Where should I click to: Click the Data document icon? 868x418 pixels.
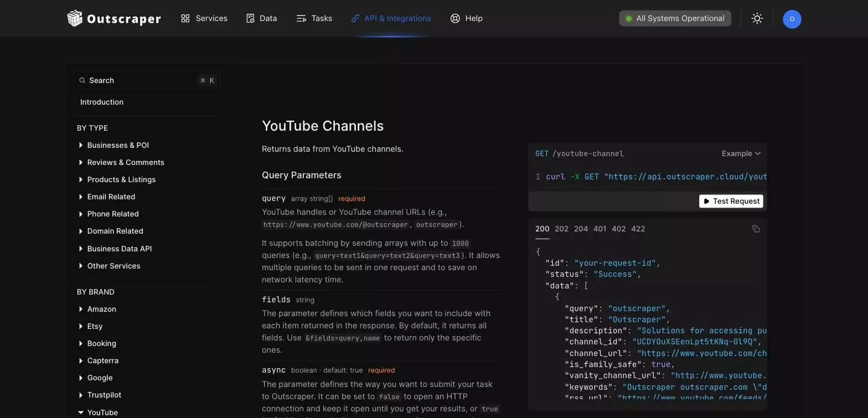pyautogui.click(x=250, y=18)
